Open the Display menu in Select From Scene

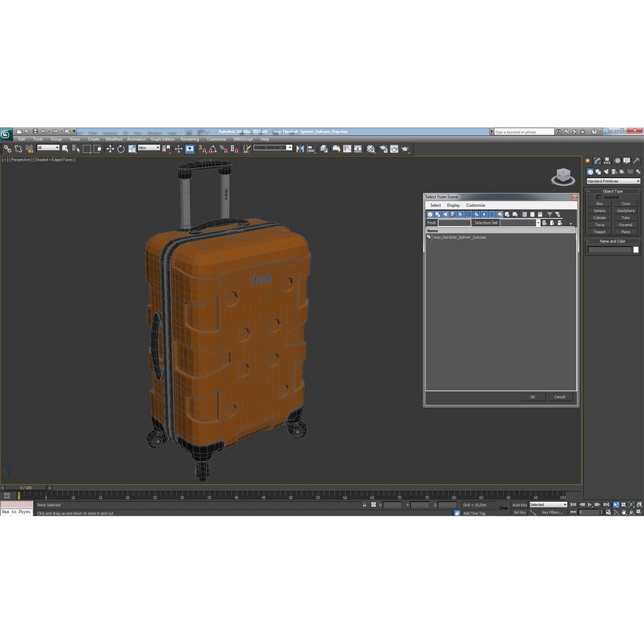(453, 205)
